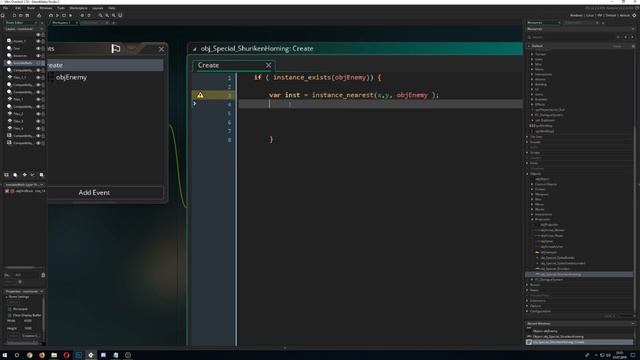Collapse the Objects folder in the resource tree
640x360 pixels.
(528, 174)
